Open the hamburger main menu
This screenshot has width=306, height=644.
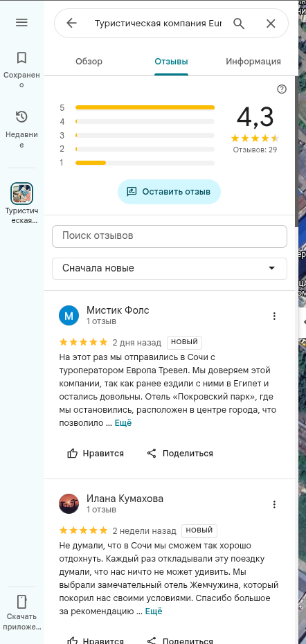tap(21, 23)
